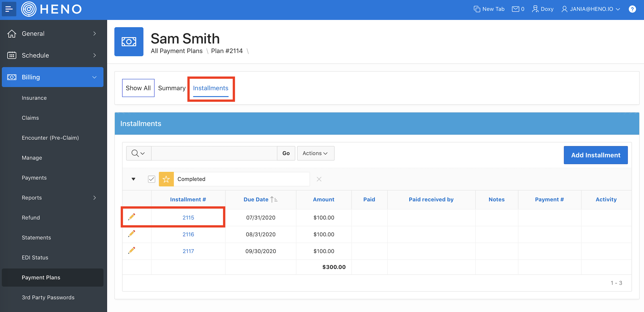Collapse filter with the black triangle
The width and height of the screenshot is (644, 312).
(x=134, y=179)
